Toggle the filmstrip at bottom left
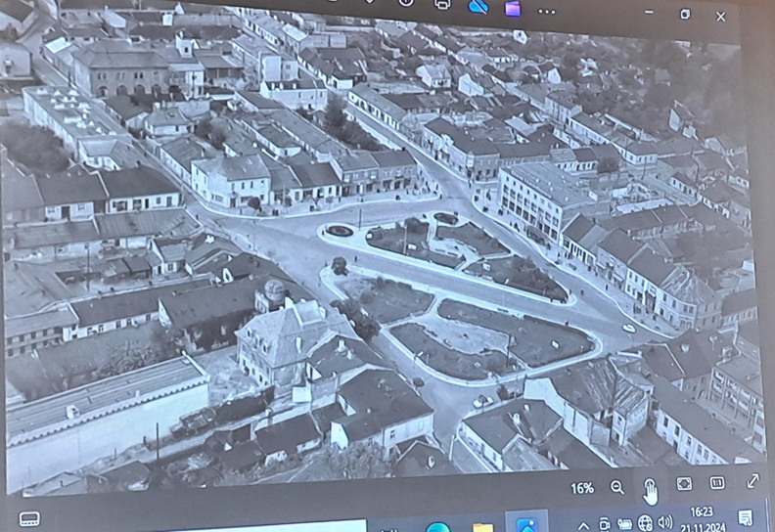 point(29,518)
